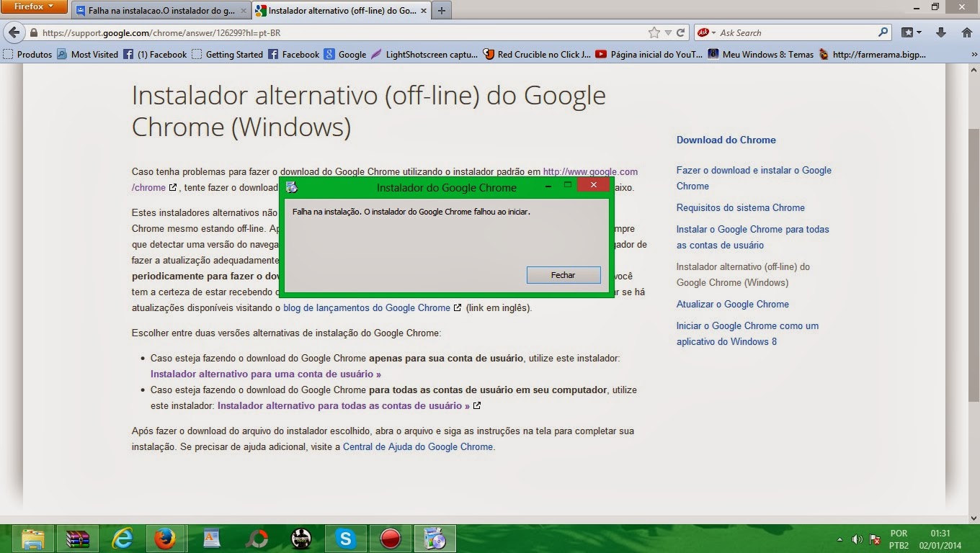The width and height of the screenshot is (980, 553).
Task: Click installer dialog title bar icon
Action: (x=292, y=187)
